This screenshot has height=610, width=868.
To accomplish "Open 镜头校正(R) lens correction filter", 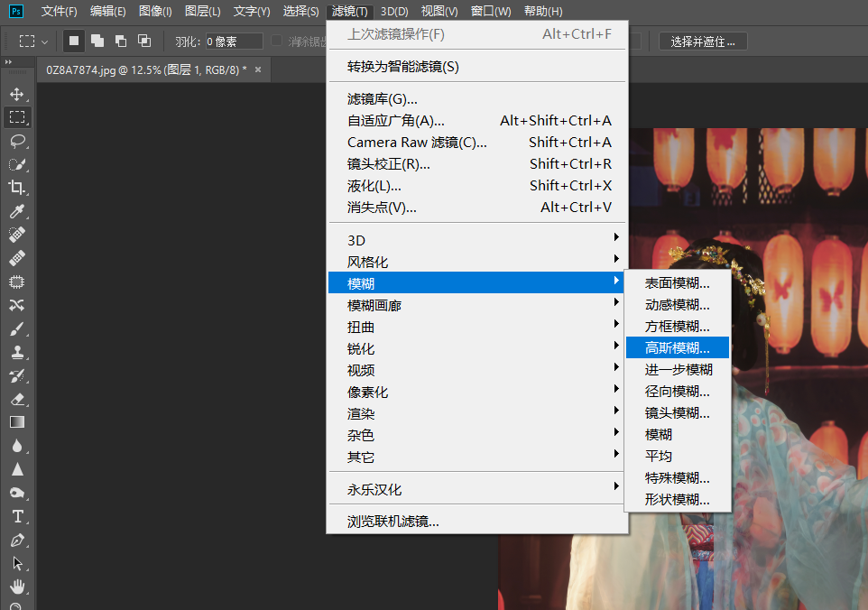I will point(476,164).
